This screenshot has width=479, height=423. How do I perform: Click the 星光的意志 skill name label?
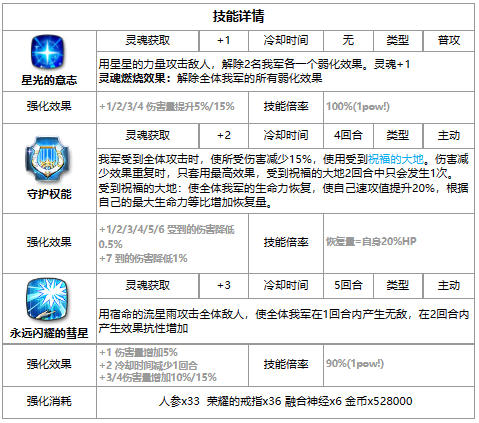pos(49,80)
